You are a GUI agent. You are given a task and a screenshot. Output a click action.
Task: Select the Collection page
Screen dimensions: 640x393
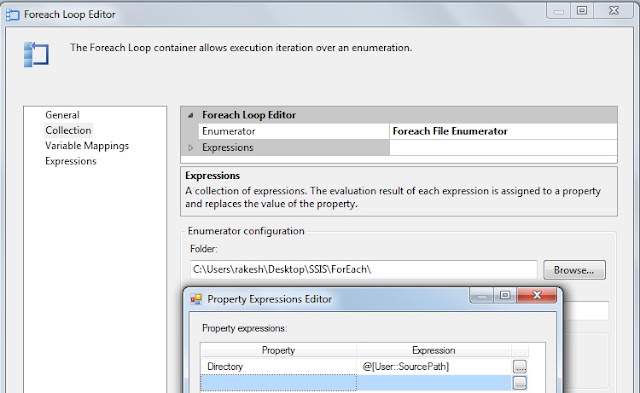[68, 131]
